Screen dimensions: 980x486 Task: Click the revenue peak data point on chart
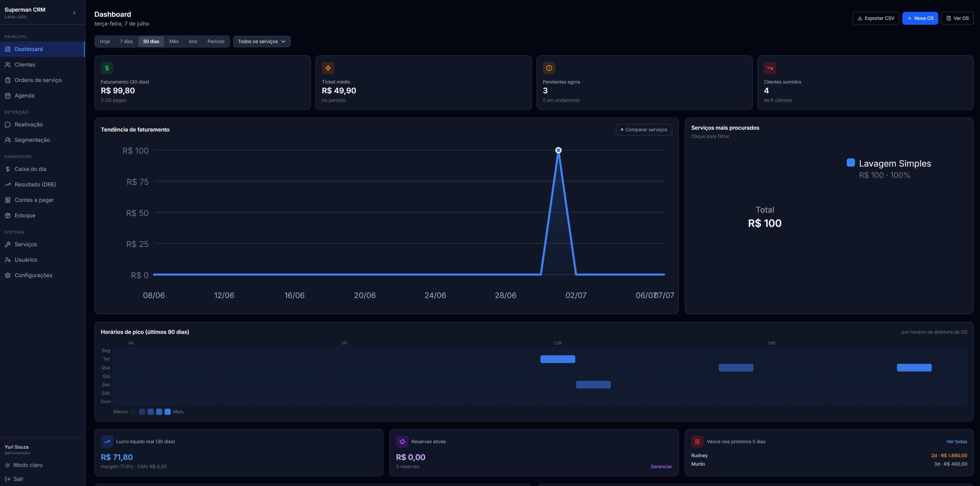558,150
